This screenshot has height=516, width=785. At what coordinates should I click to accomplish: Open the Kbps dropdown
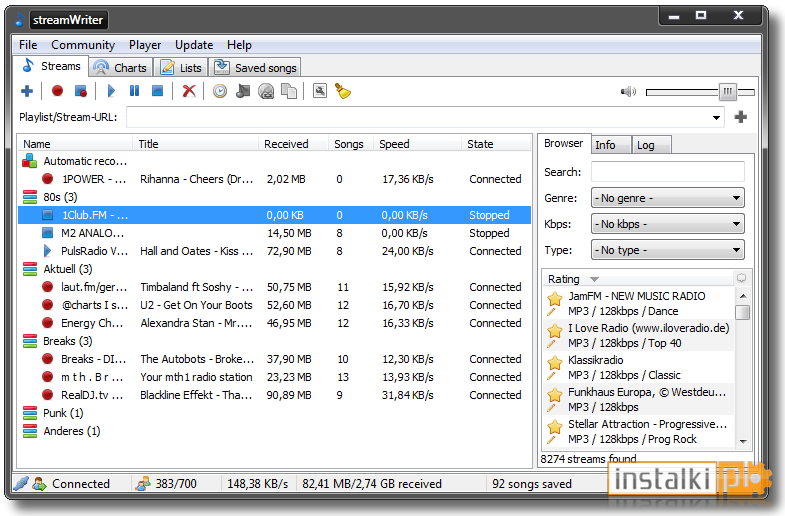pyautogui.click(x=668, y=224)
